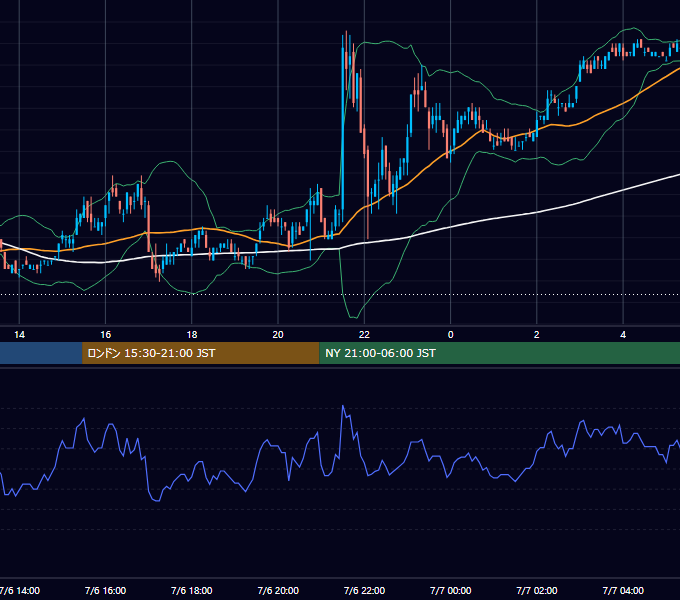Click the ロンドン 15:30-21:00 JST session bar
Viewport: 680px width, 600px height.
point(200,353)
